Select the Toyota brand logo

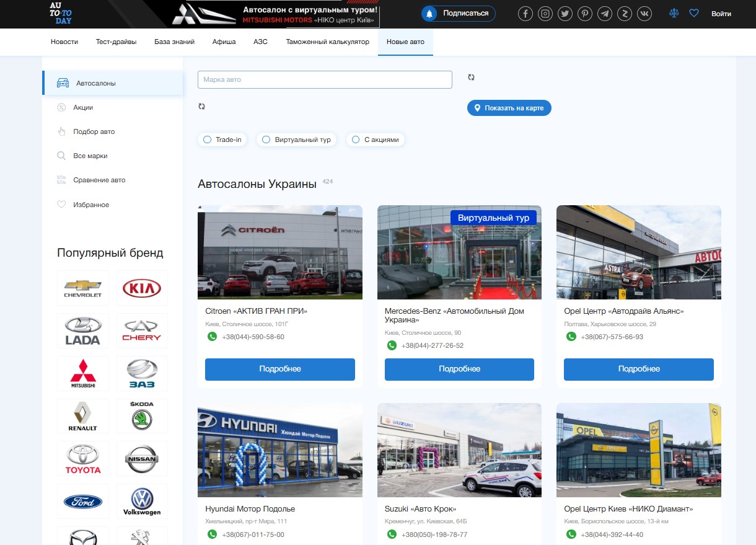point(83,459)
